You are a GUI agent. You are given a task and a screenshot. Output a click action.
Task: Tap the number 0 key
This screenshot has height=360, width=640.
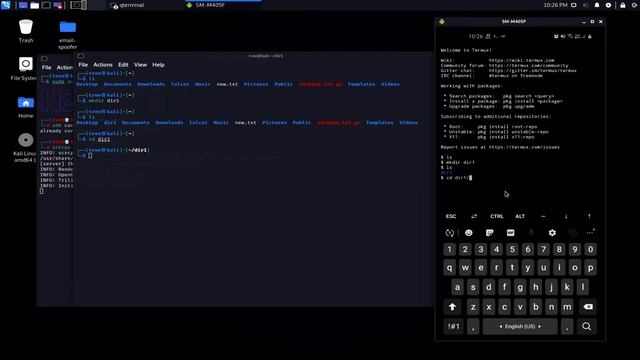coord(590,249)
